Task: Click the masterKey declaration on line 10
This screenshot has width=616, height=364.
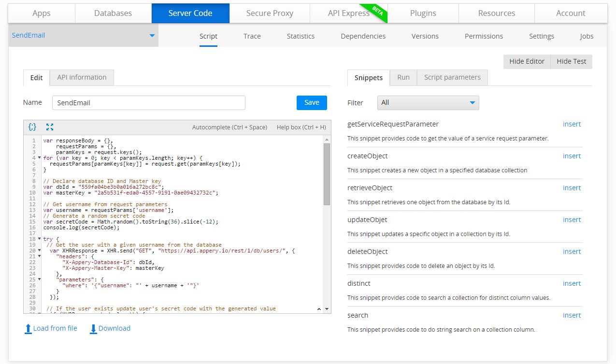Action: click(131, 193)
